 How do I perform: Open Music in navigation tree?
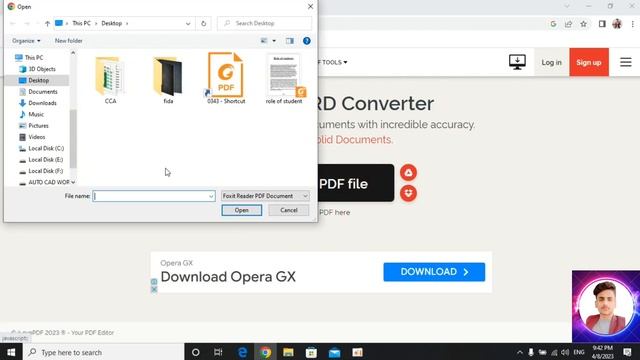(36, 114)
